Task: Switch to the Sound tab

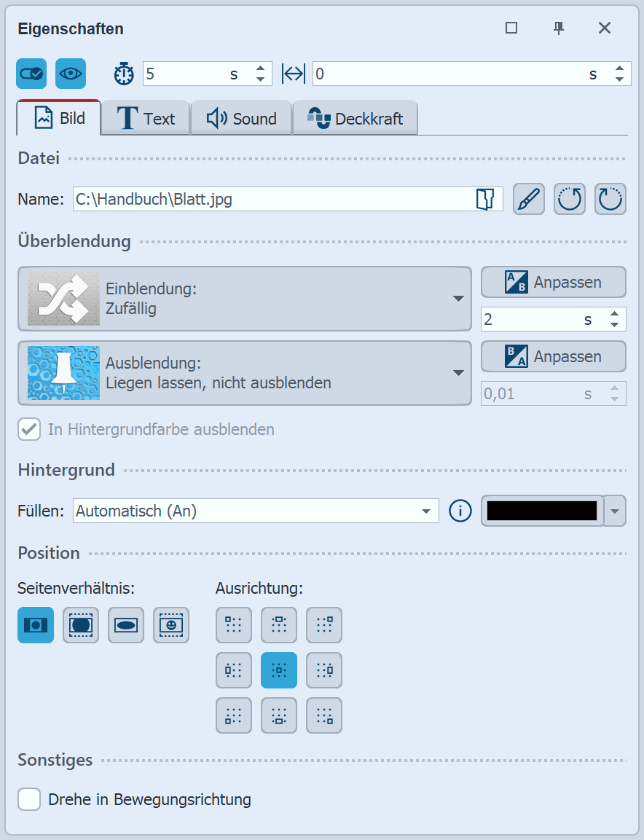Action: [x=241, y=117]
